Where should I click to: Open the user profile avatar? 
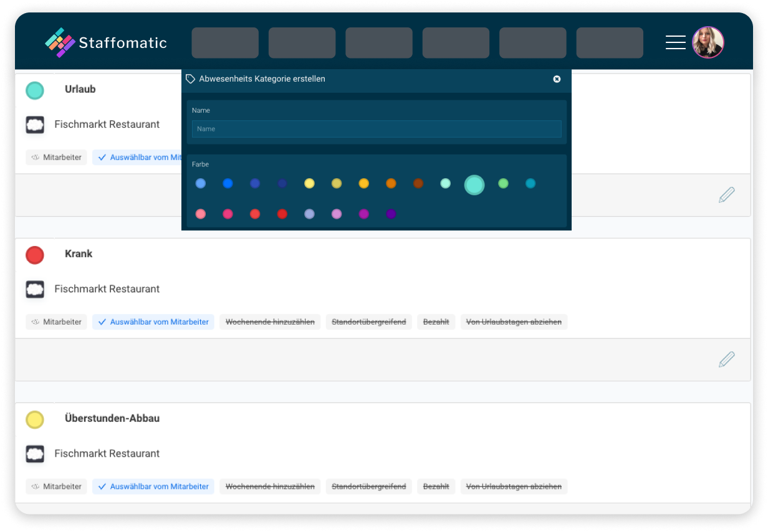point(708,42)
